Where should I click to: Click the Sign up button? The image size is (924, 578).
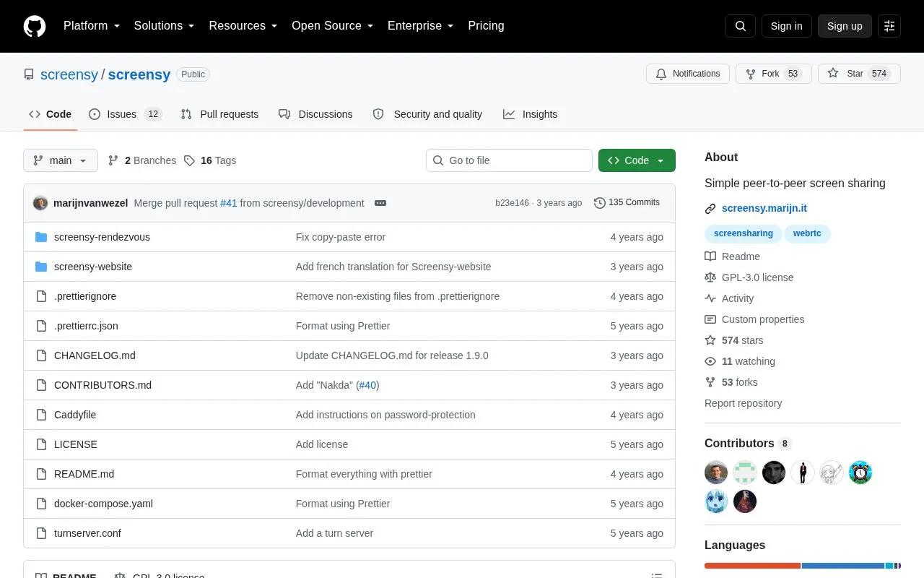click(x=845, y=26)
